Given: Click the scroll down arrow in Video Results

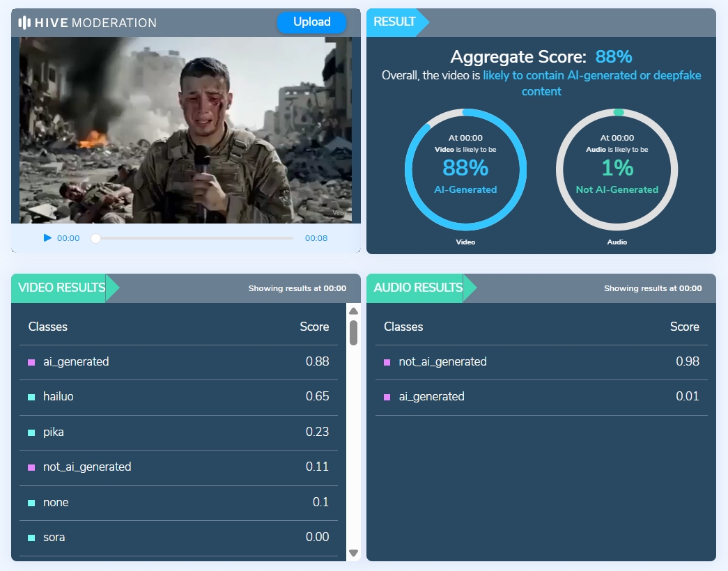Looking at the screenshot, I should [353, 553].
